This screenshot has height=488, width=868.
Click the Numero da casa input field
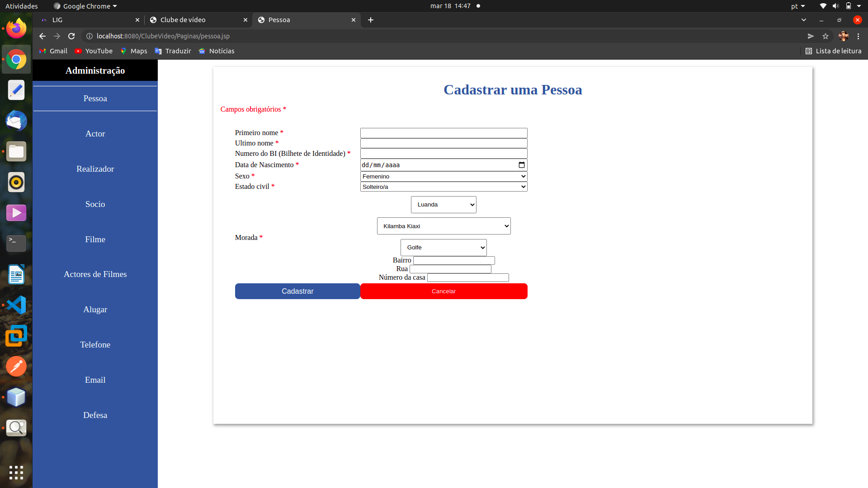coord(468,277)
